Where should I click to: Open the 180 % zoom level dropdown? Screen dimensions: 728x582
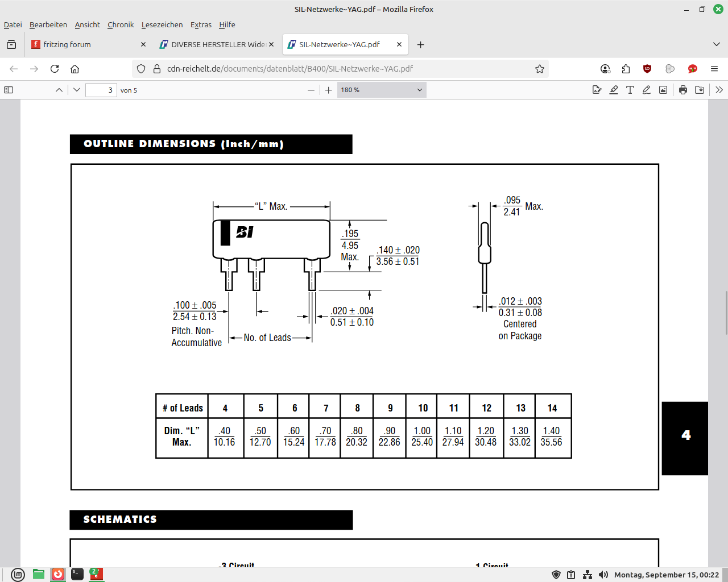click(x=381, y=90)
